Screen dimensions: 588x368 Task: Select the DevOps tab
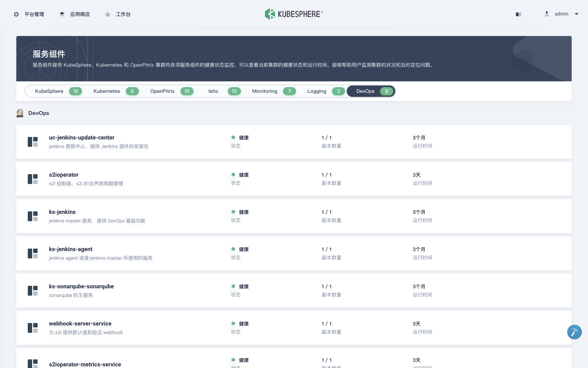pos(371,91)
